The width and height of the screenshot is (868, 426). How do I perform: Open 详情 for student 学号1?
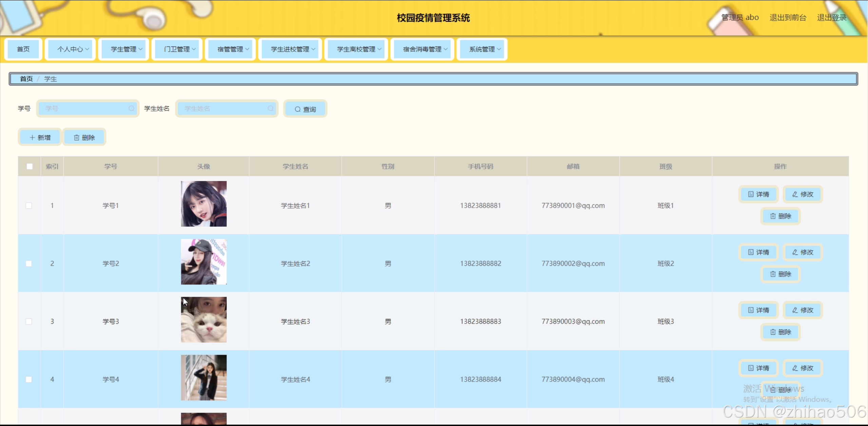coord(758,194)
